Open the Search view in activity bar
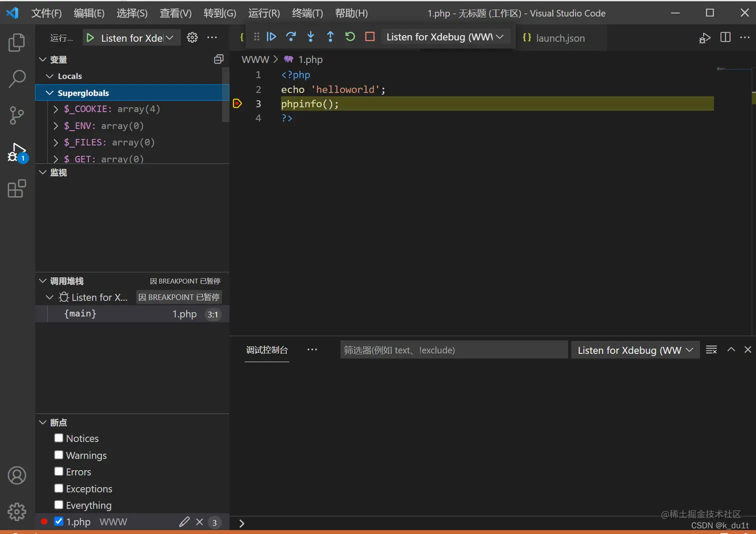This screenshot has width=756, height=534. point(17,79)
